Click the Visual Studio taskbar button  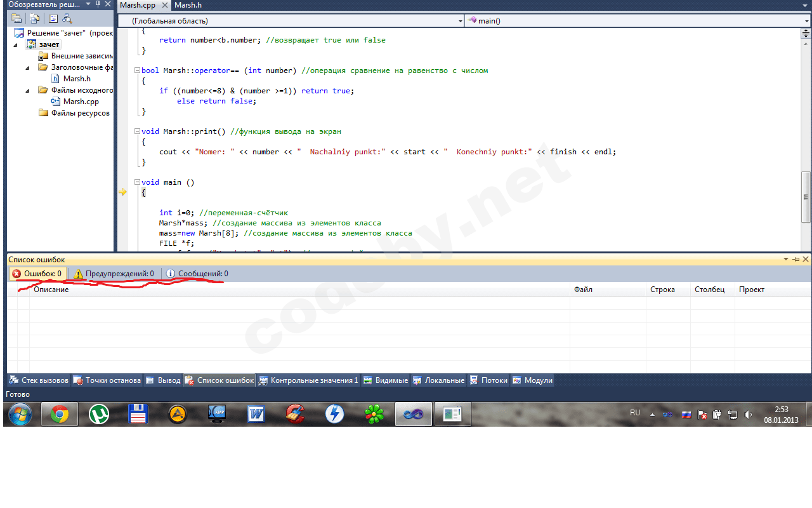coord(414,414)
